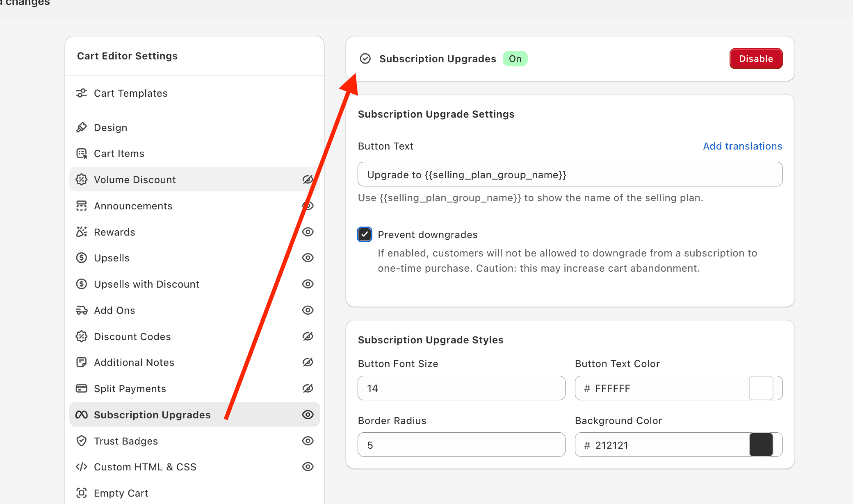Click the Upsells dollar icon
Viewport: 853px width, 504px height.
[x=82, y=258]
